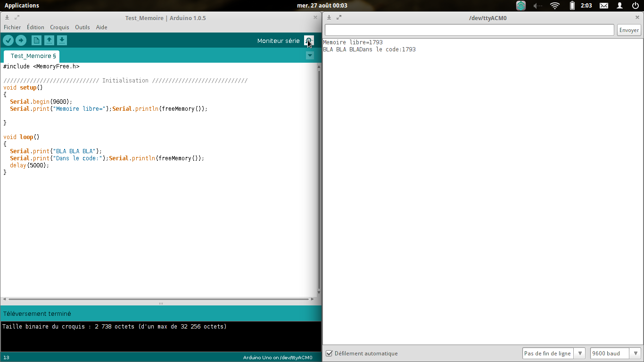Click the down-arrow icon in the Arduino title bar

tap(7, 17)
